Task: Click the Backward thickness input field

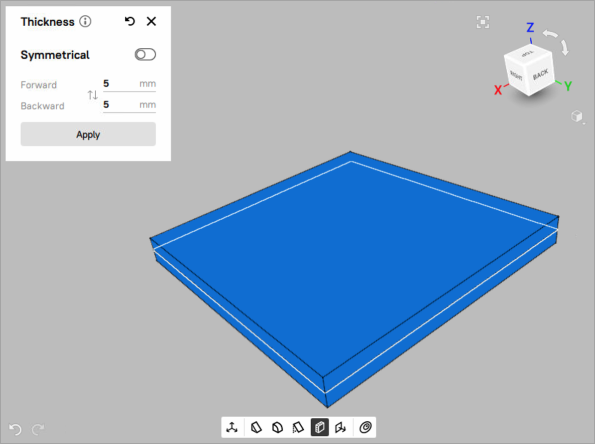Action: click(x=129, y=105)
